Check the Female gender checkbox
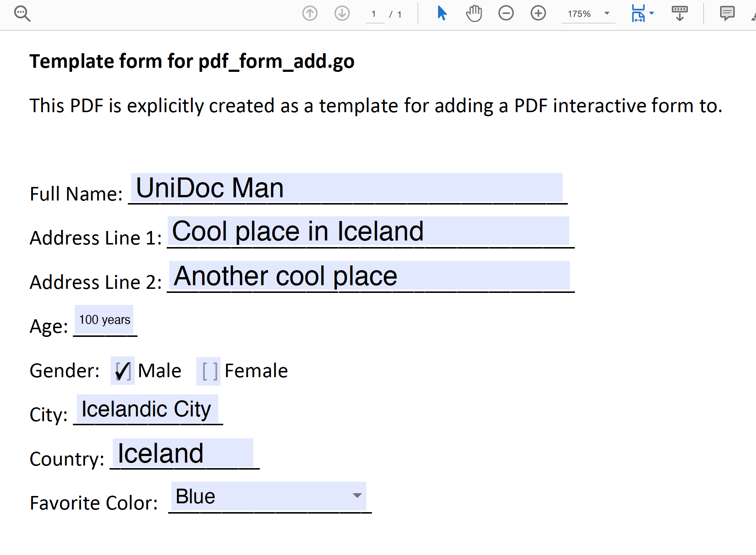This screenshot has height=555, width=756. [x=208, y=371]
